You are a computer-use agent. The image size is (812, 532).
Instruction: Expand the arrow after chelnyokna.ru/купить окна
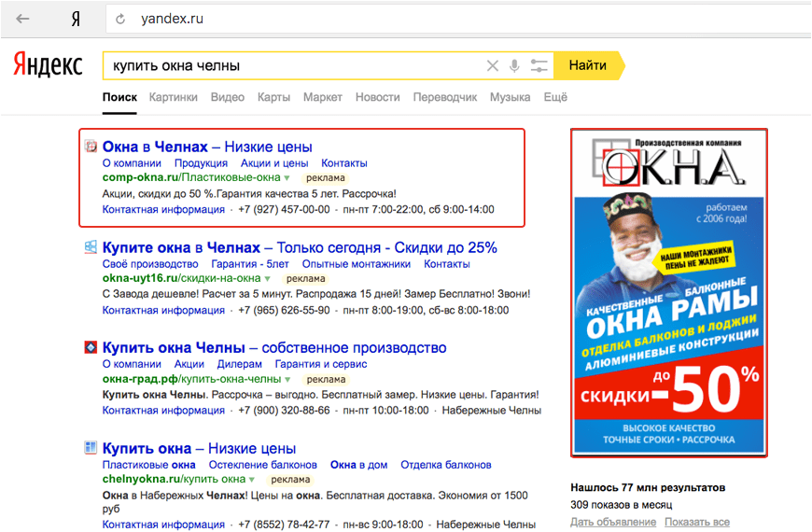point(254,480)
